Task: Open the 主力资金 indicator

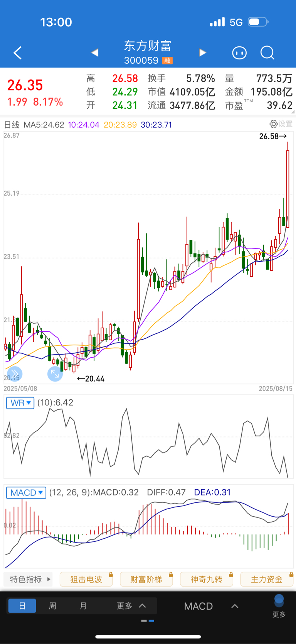Action: pyautogui.click(x=267, y=580)
